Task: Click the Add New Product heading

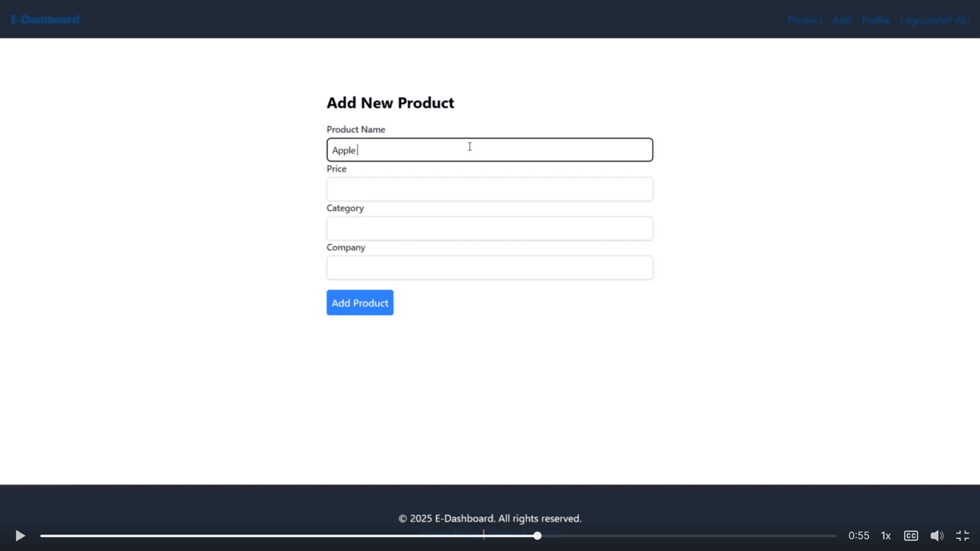Action: pyautogui.click(x=390, y=103)
